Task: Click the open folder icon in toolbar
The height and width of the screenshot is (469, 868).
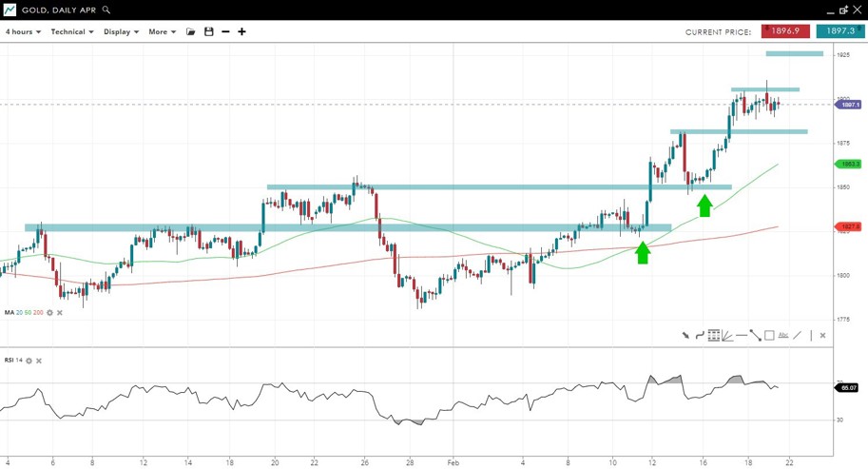Action: [x=191, y=31]
